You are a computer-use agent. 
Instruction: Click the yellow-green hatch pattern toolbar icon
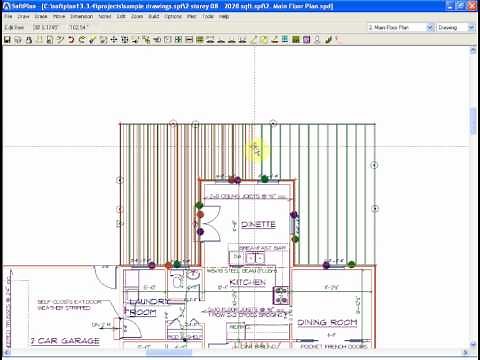[200, 40]
